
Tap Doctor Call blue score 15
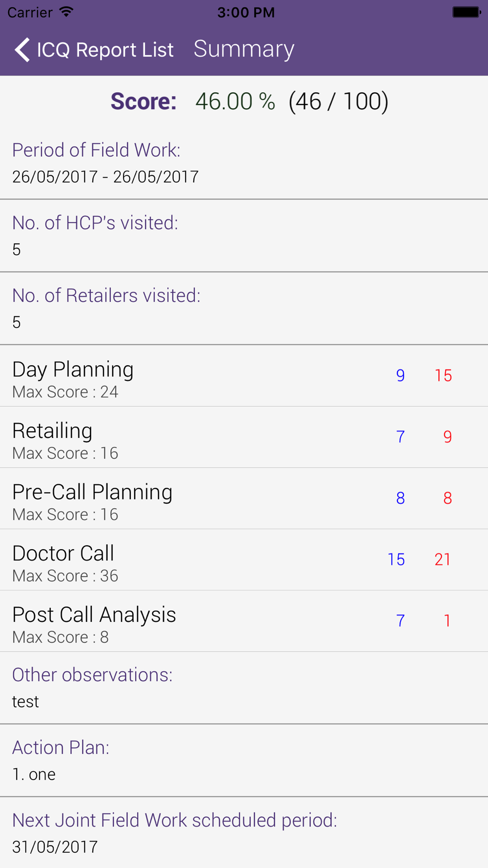coord(396,559)
